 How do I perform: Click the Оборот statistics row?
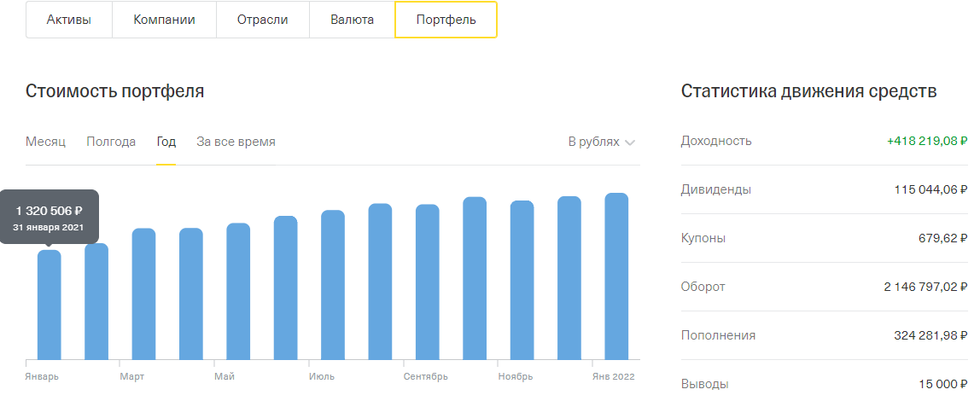pyautogui.click(x=824, y=287)
